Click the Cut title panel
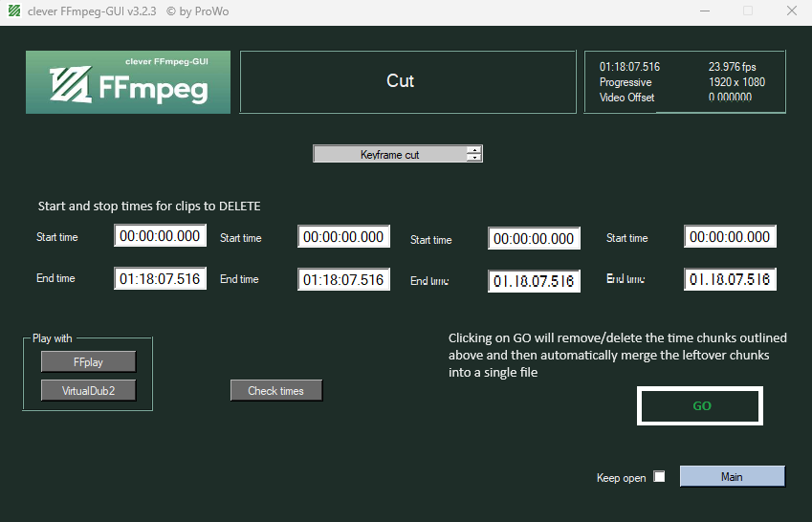This screenshot has width=812, height=522. (x=408, y=82)
